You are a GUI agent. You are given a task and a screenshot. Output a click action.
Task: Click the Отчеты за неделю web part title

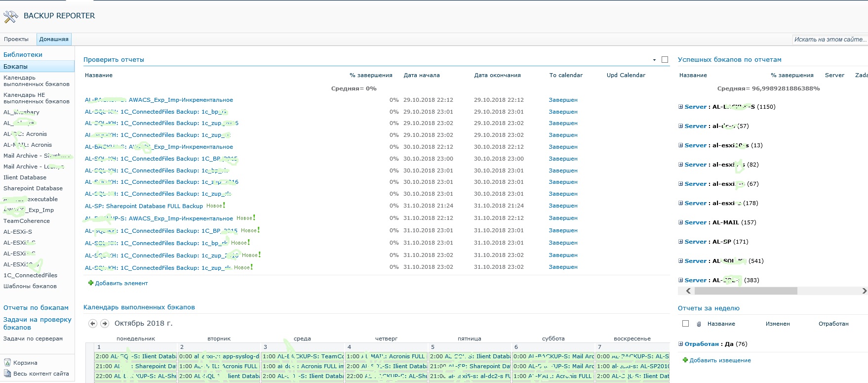pos(709,308)
